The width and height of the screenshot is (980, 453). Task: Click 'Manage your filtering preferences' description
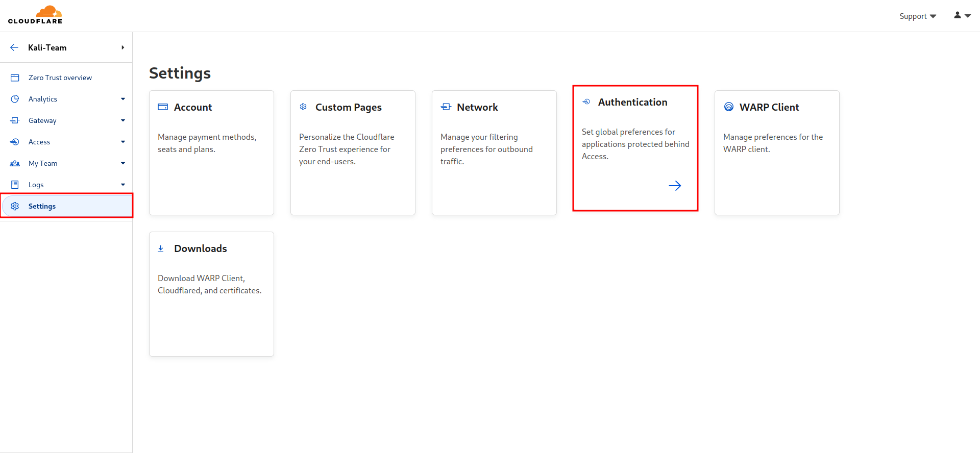[x=486, y=149]
